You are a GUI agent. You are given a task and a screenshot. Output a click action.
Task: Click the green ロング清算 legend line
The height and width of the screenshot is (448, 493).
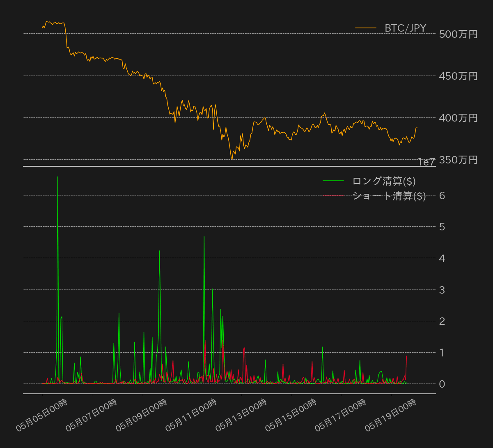(333, 181)
